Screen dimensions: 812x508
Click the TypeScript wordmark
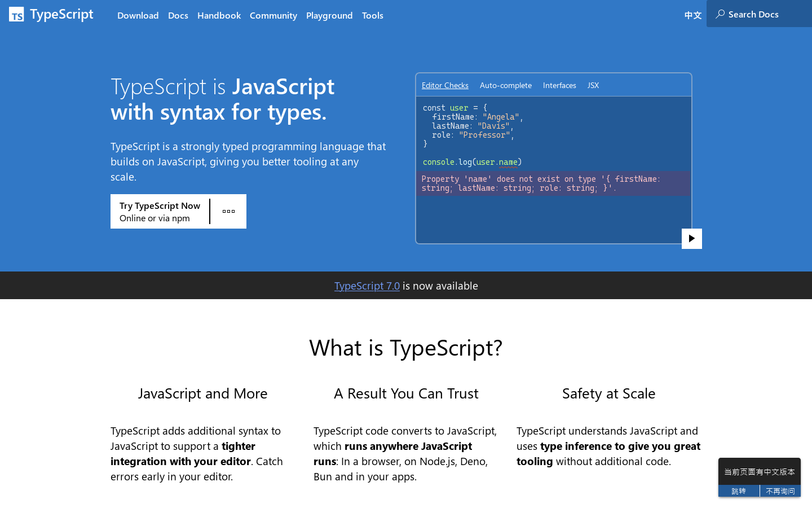click(x=61, y=14)
